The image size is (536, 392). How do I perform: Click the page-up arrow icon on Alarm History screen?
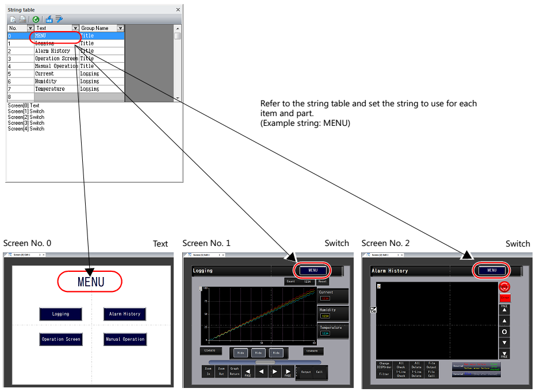click(504, 309)
